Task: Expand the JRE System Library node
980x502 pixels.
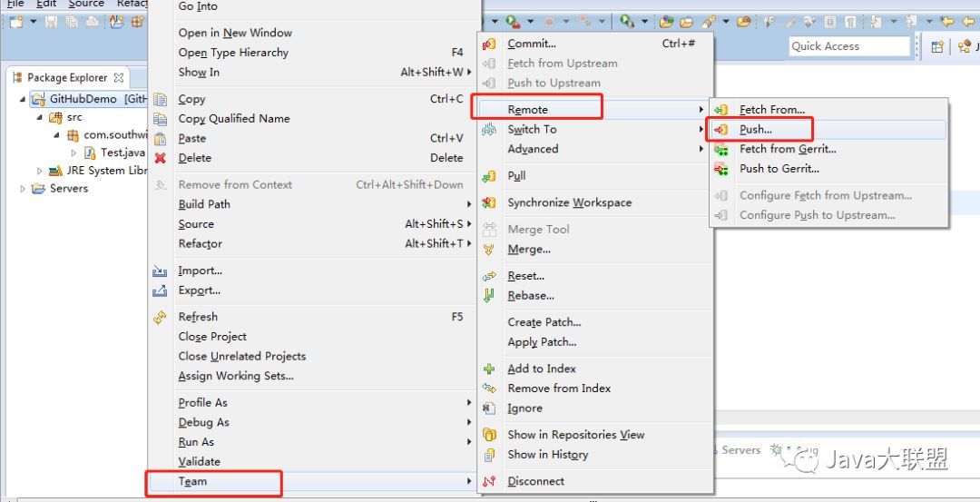Action: [x=39, y=171]
